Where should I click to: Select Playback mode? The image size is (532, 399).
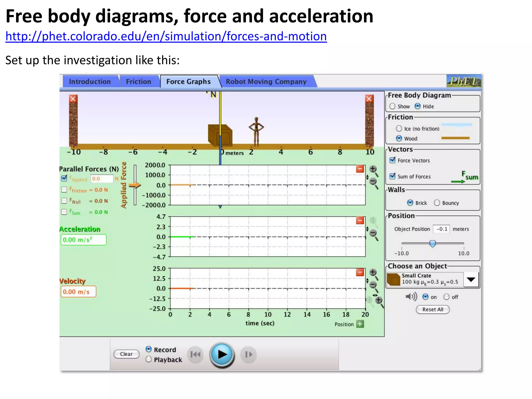(149, 359)
